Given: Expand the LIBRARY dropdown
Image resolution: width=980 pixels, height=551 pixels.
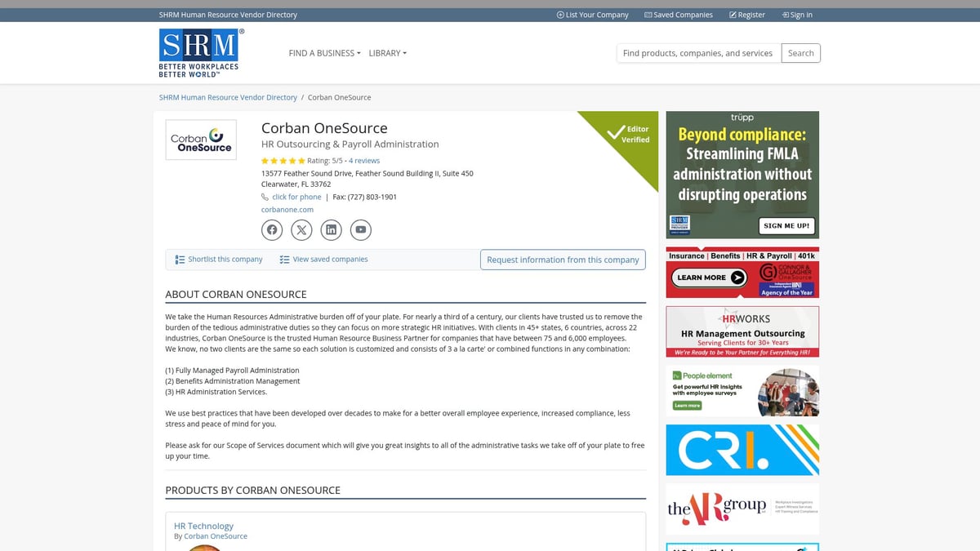Looking at the screenshot, I should [386, 52].
